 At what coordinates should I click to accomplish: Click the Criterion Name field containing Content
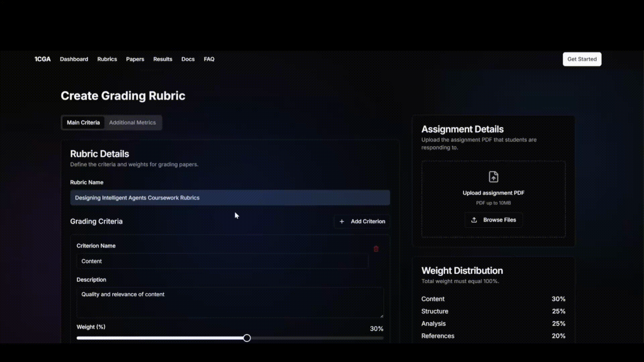222,261
